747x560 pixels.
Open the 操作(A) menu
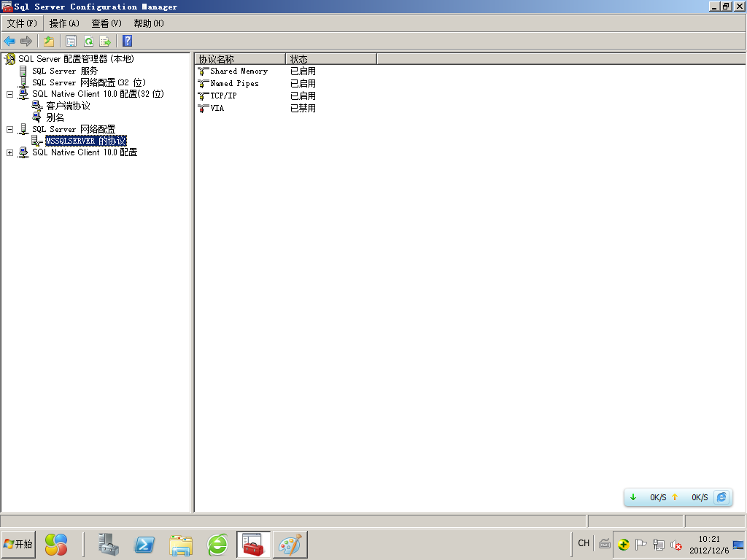click(x=64, y=23)
